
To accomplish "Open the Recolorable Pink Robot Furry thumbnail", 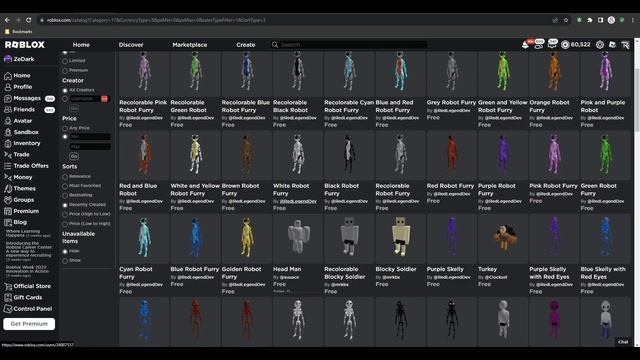I will 144,73.
